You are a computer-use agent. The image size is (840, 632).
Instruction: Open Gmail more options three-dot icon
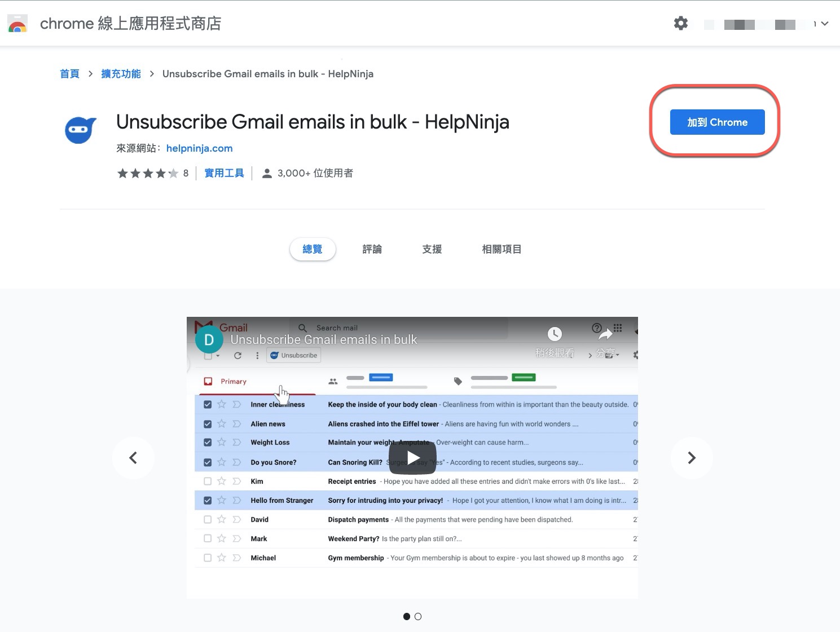coord(257,356)
